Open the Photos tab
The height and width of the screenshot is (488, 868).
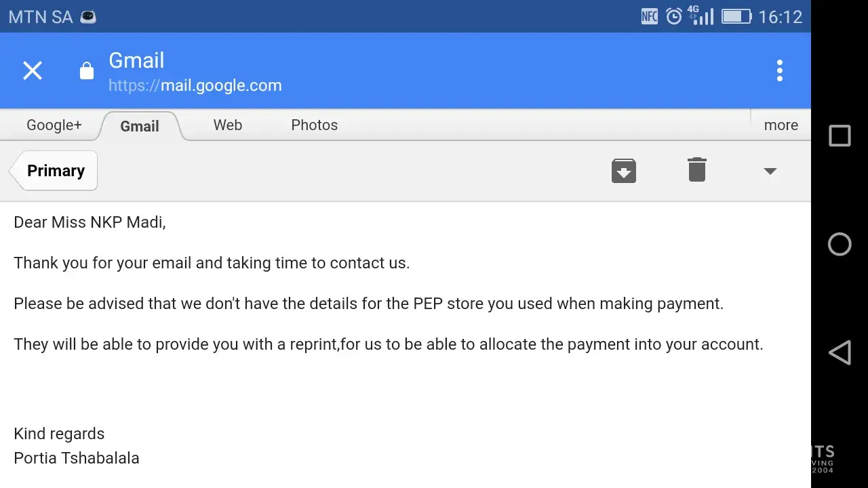pyautogui.click(x=314, y=125)
